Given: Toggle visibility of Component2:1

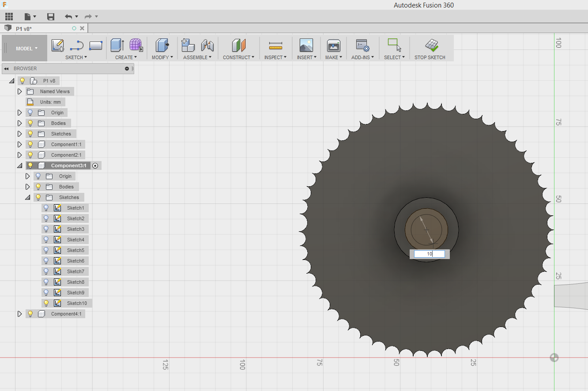Looking at the screenshot, I should click(x=30, y=155).
